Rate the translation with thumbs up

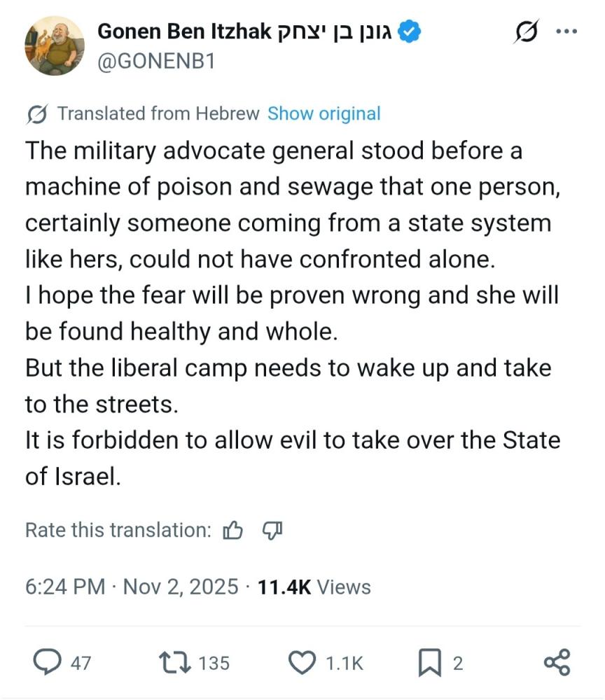[x=232, y=531]
